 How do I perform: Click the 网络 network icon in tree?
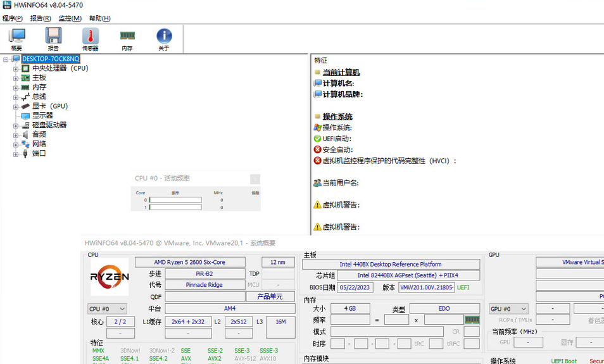click(25, 144)
